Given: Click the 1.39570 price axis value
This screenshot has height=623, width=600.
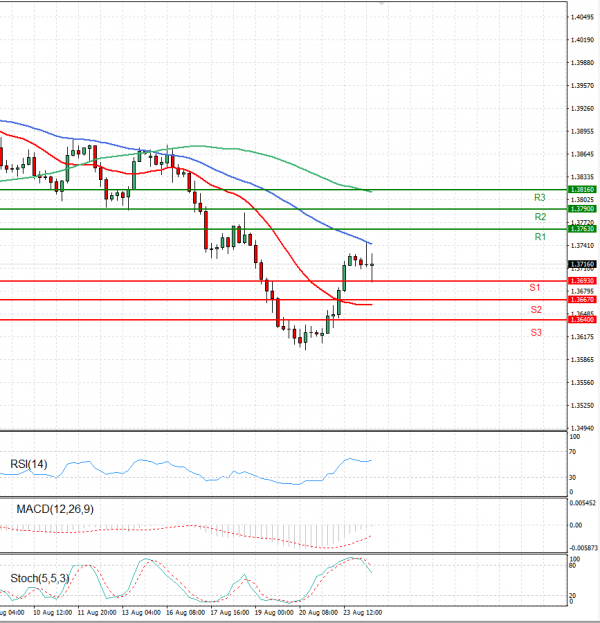Looking at the screenshot, I should tap(582, 86).
